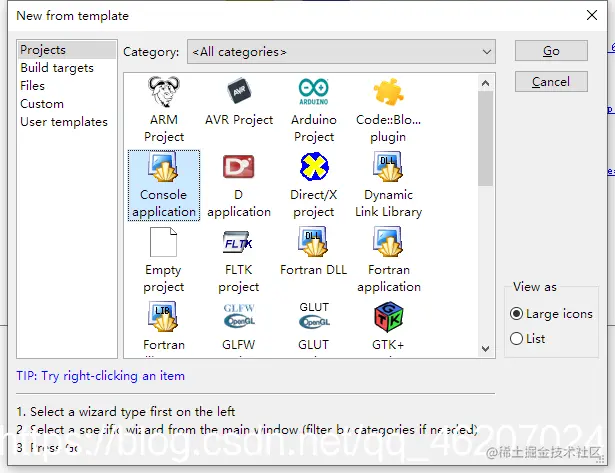615x473 pixels.
Task: Select Build targets wizard type
Action: [67, 68]
